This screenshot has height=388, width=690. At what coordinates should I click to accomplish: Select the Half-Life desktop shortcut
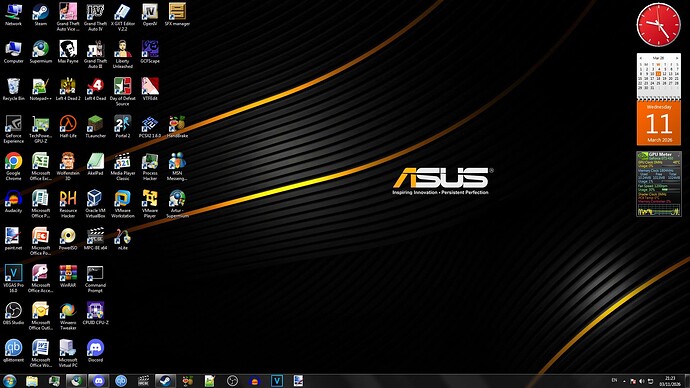tap(68, 127)
